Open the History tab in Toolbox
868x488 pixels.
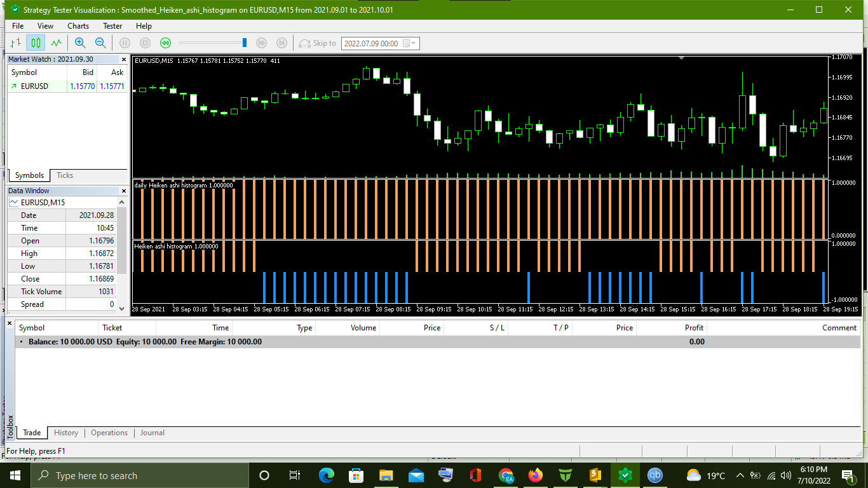click(x=66, y=433)
